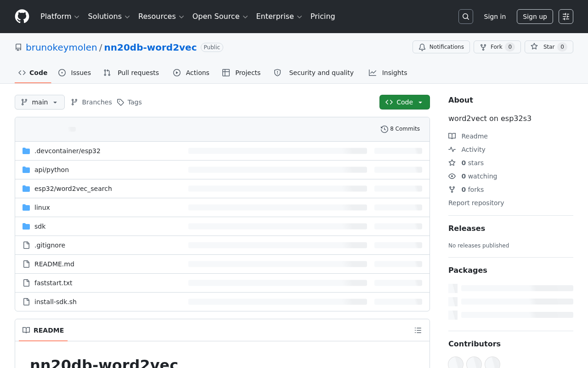Click the sdk folder icon
This screenshot has height=368, width=588.
(x=26, y=226)
